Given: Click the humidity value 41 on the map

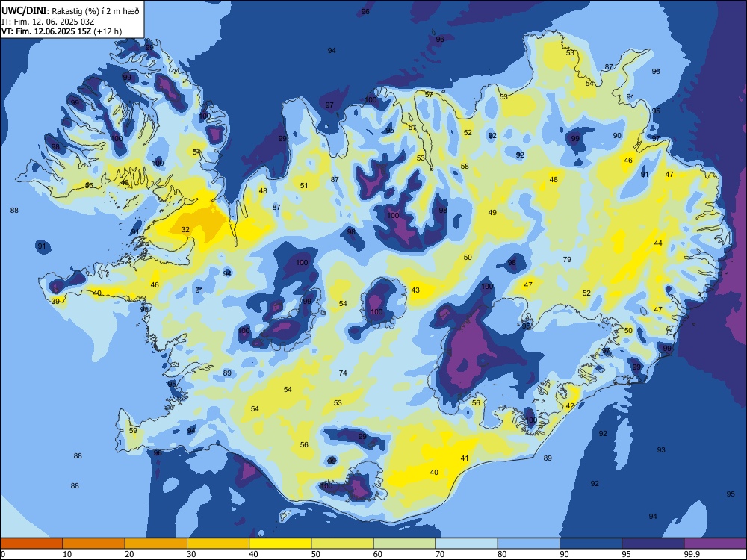Looking at the screenshot, I should [x=465, y=458].
